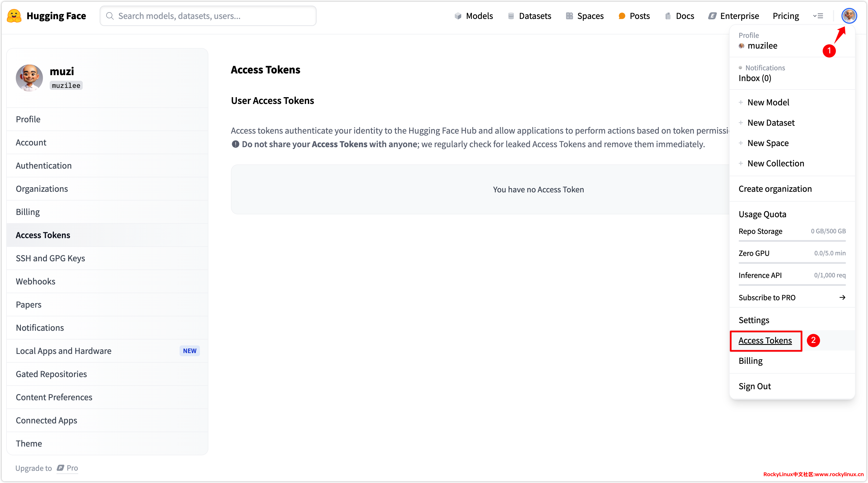Click Create organization in the menu
The image size is (868, 483).
pos(775,189)
